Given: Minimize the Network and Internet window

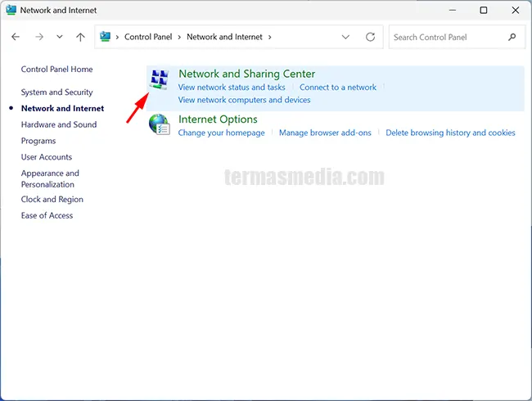Looking at the screenshot, I should coord(453,10).
